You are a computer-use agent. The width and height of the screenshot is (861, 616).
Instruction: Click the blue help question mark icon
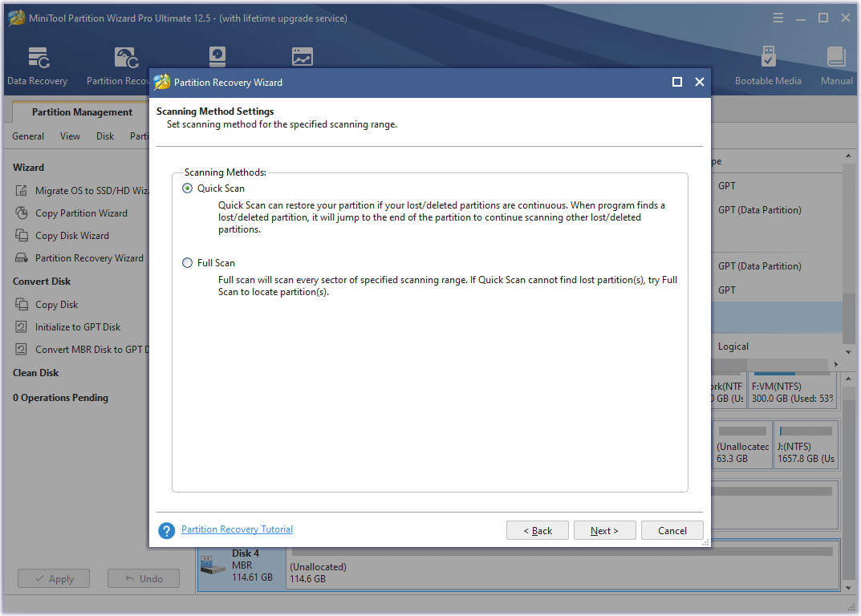pyautogui.click(x=166, y=530)
